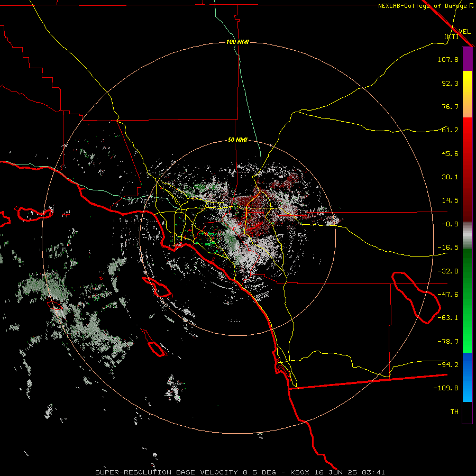Click the 92.3 velocity scale value
Screen dimensions: 476x476
coord(450,83)
